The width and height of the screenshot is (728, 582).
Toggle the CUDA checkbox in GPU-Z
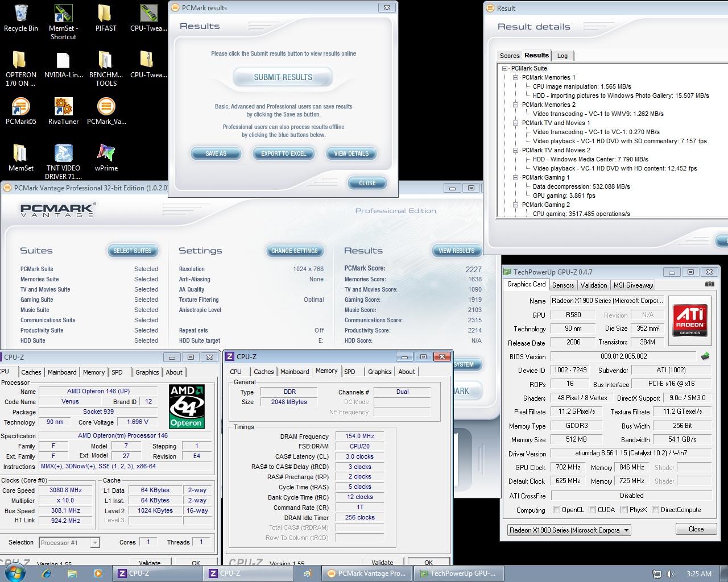point(593,510)
